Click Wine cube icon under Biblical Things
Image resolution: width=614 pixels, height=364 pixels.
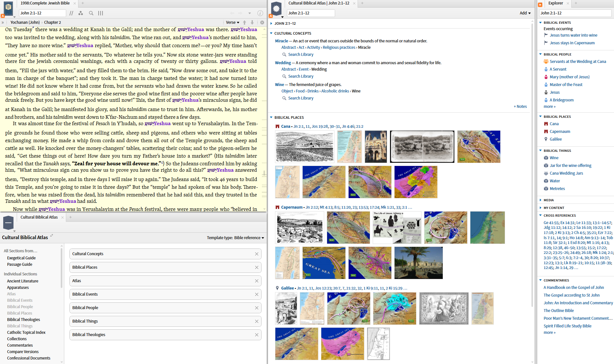(x=546, y=158)
